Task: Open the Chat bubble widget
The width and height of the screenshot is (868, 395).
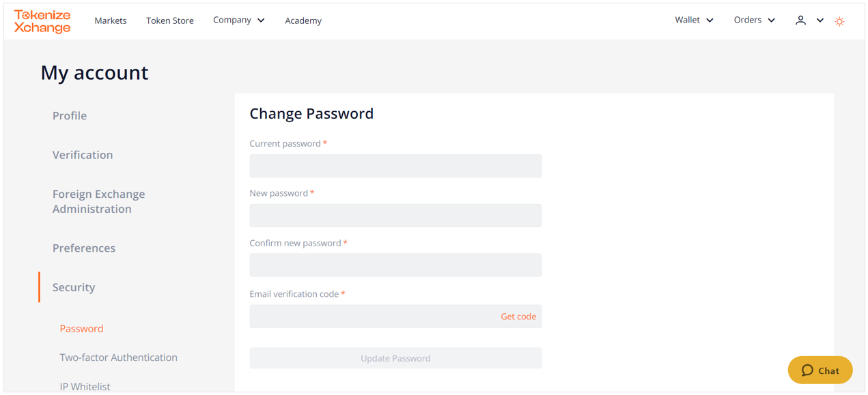Action: pos(820,370)
